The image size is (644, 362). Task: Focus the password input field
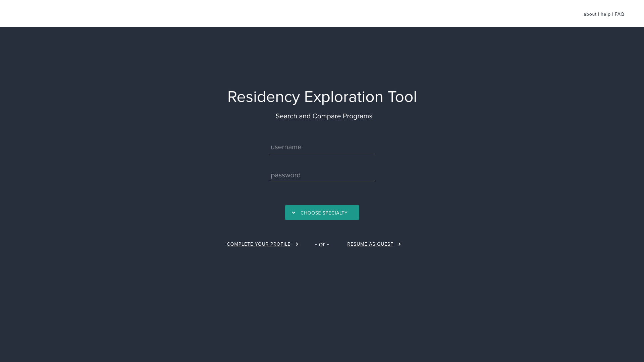coord(322,175)
